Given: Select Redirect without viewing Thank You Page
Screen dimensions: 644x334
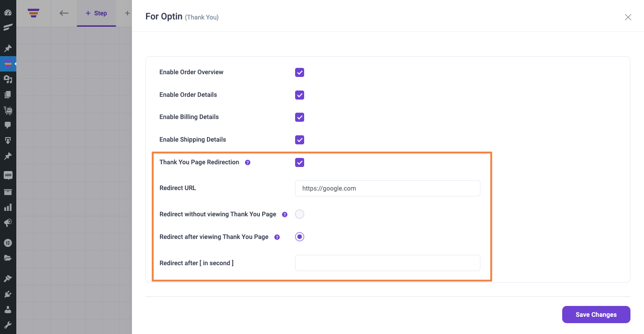Looking at the screenshot, I should pos(300,214).
